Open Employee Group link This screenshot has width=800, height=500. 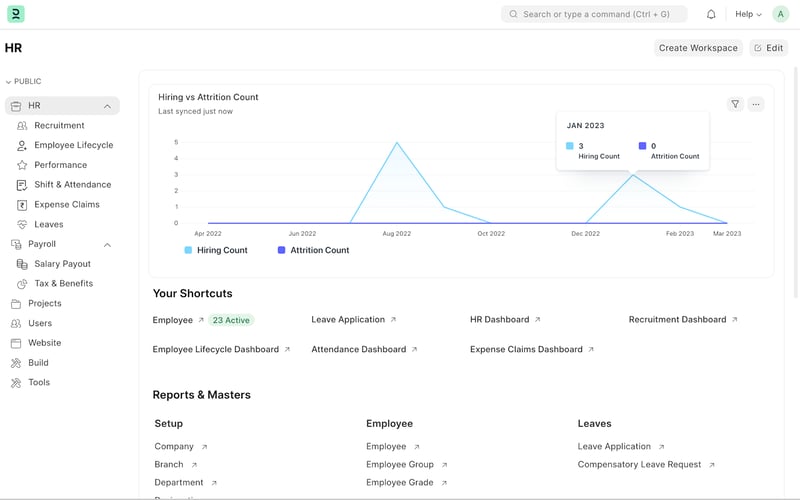click(399, 465)
